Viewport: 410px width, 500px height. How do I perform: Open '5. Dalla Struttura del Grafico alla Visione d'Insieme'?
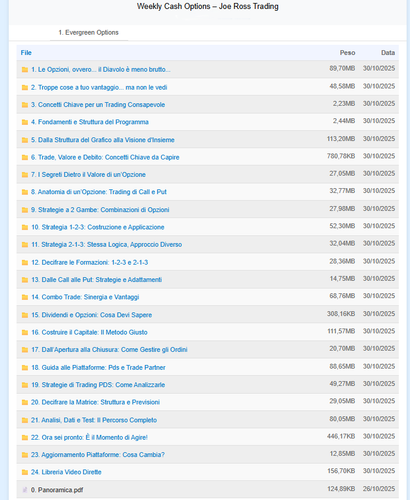pos(103,140)
